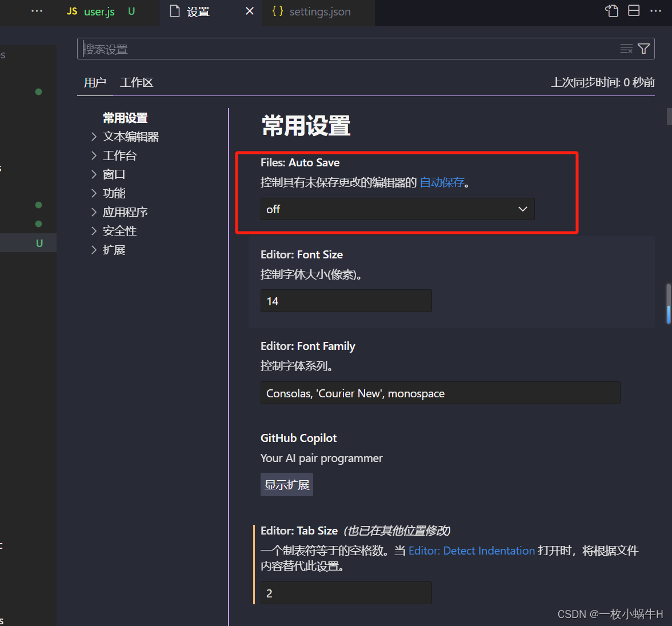Screen dimensions: 672x626
Task: Click the split editor icon
Action: point(633,11)
